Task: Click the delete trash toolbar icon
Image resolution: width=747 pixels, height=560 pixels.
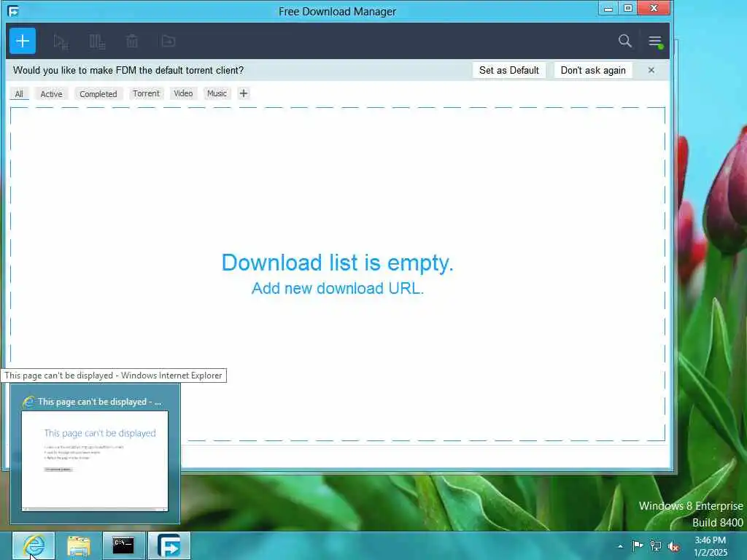Action: 132,42
